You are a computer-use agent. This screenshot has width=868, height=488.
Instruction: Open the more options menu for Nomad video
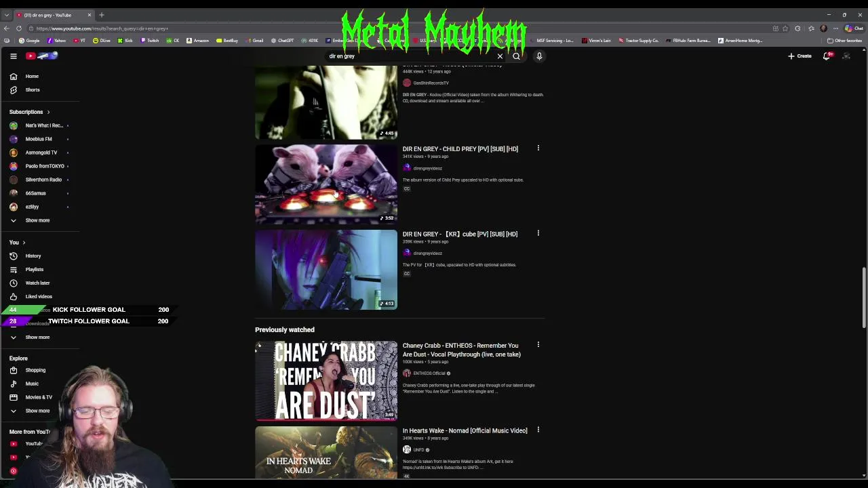[538, 430]
